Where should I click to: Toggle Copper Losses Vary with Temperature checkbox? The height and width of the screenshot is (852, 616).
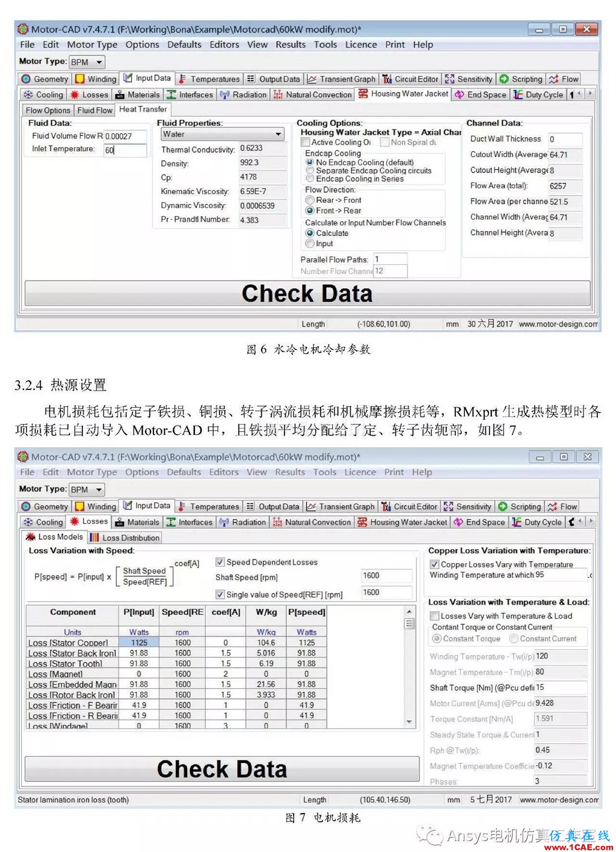pyautogui.click(x=434, y=564)
